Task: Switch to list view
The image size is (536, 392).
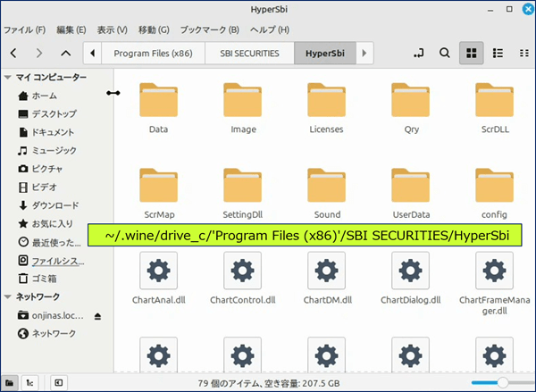Action: (498, 53)
